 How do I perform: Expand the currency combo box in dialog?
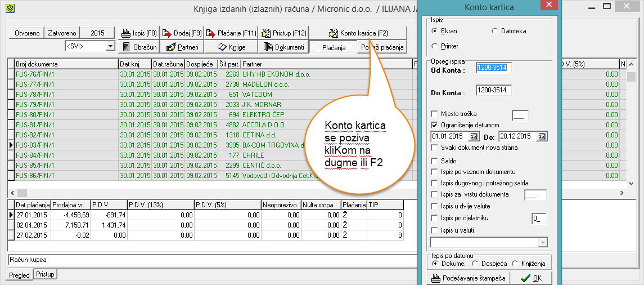(542, 242)
